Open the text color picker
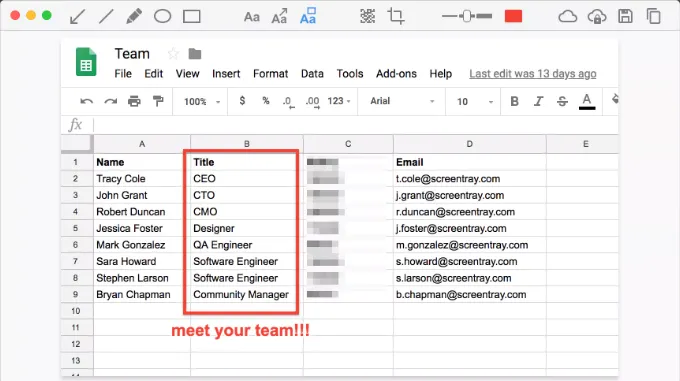Screen dimensions: 680x381 pyautogui.click(x=587, y=102)
